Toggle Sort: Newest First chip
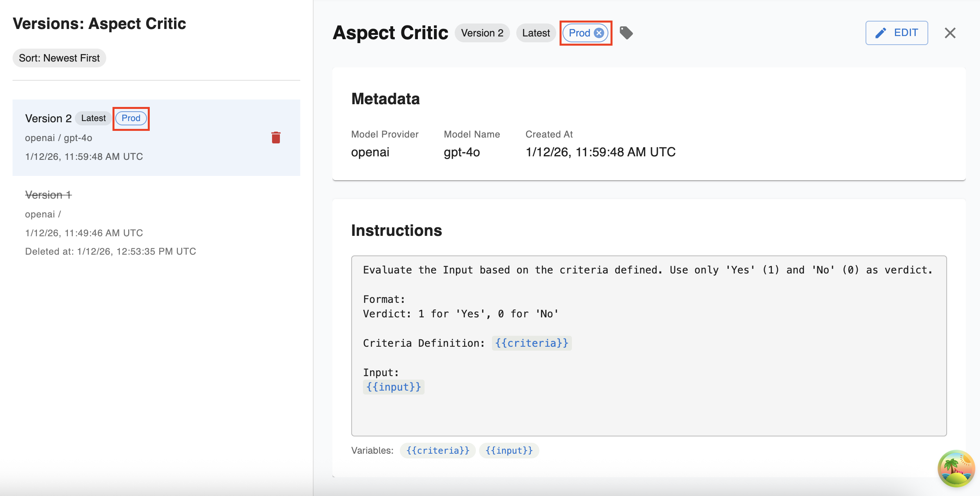Image resolution: width=980 pixels, height=496 pixels. click(x=59, y=58)
